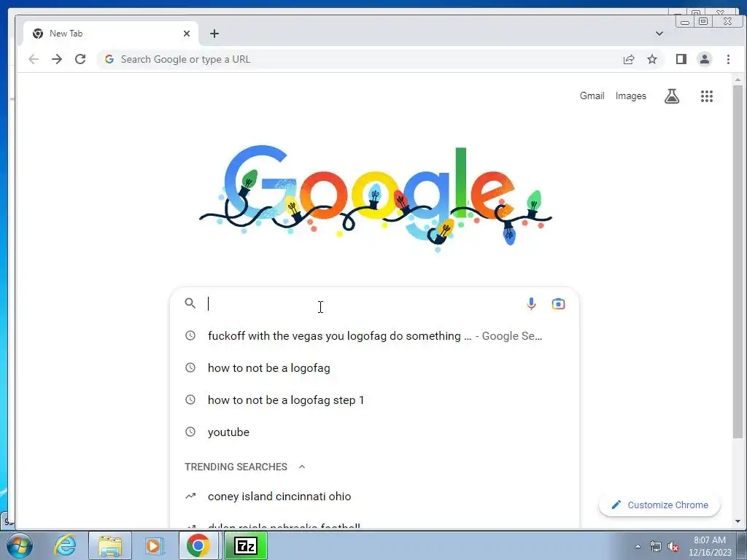
Task: Open the Chrome side panel
Action: pyautogui.click(x=681, y=59)
